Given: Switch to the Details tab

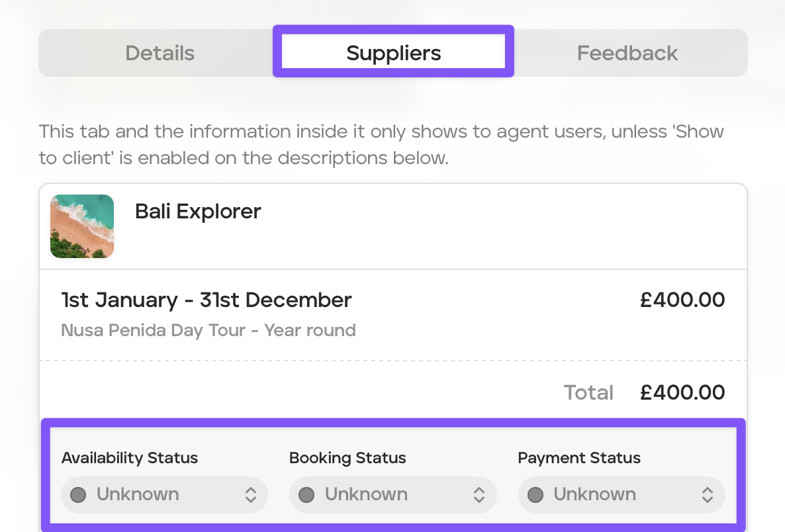Looking at the screenshot, I should [x=160, y=53].
